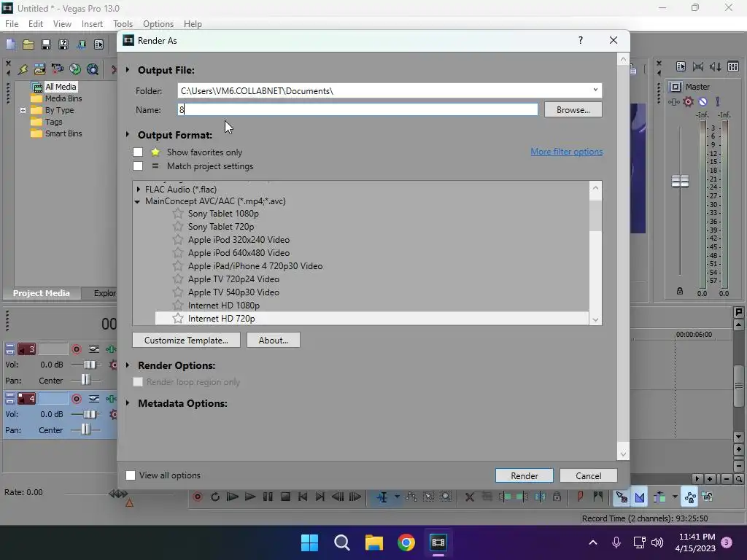Viewport: 747px width, 560px height.
Task: Click the Insert Marker flag icon
Action: (580, 497)
